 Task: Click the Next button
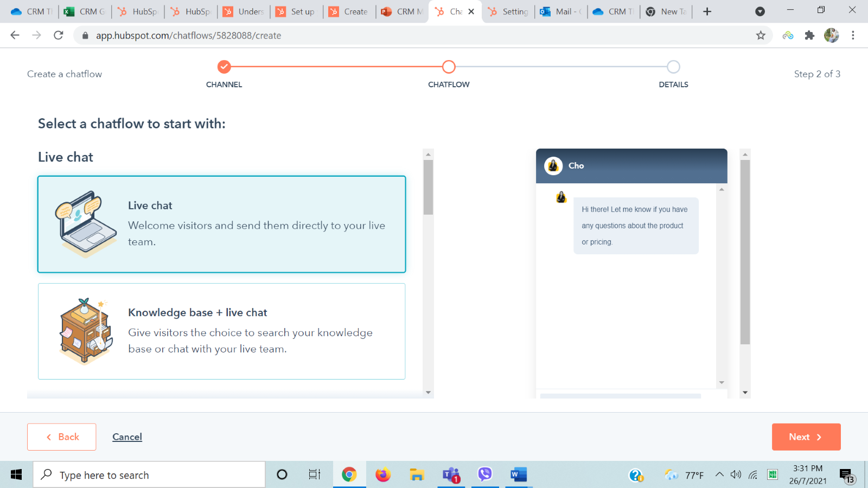point(806,437)
